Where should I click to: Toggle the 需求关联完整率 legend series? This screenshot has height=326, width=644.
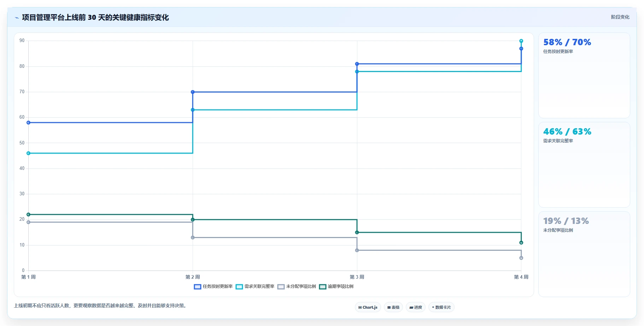click(255, 286)
